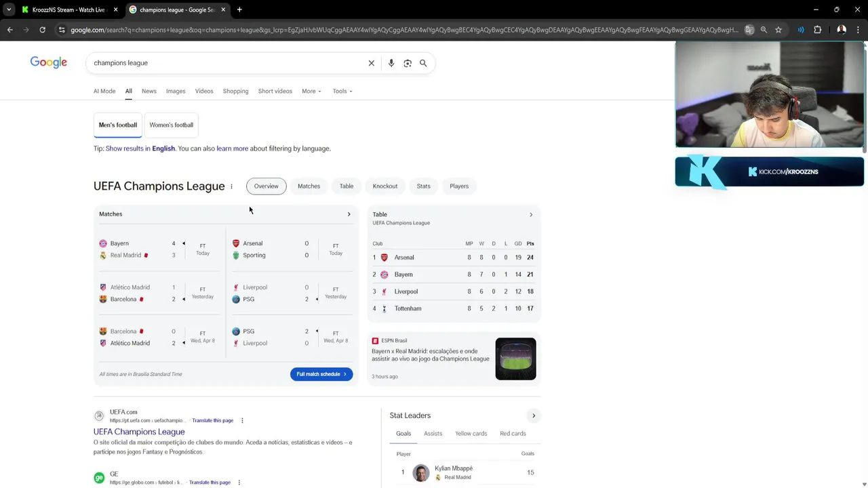The image size is (868, 488).
Task: Open UEFA.com result options dots
Action: pyautogui.click(x=242, y=420)
